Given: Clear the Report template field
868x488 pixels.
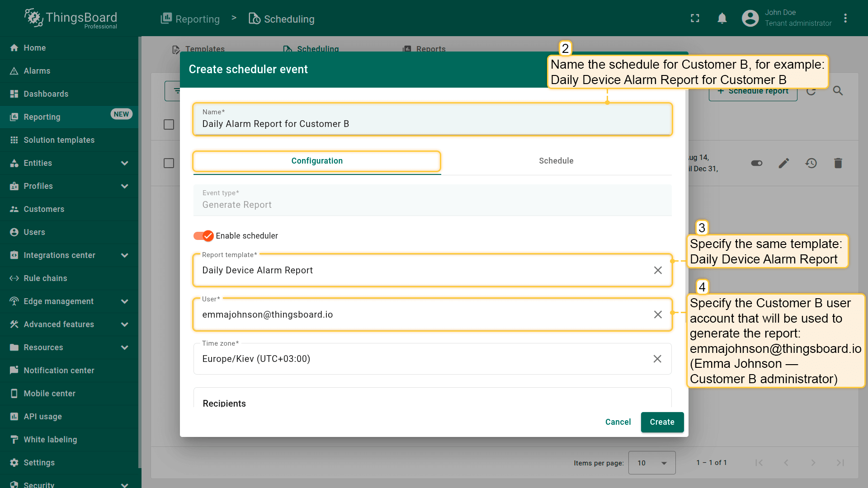Looking at the screenshot, I should [657, 270].
